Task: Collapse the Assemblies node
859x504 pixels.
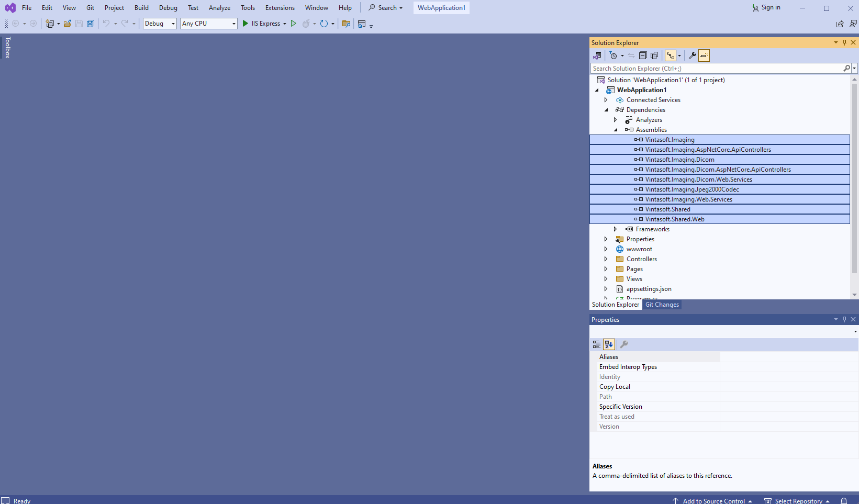Action: [616, 130]
